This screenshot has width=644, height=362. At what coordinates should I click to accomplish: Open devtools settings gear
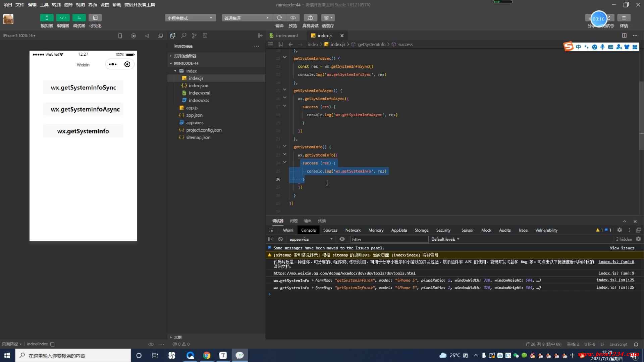620,230
